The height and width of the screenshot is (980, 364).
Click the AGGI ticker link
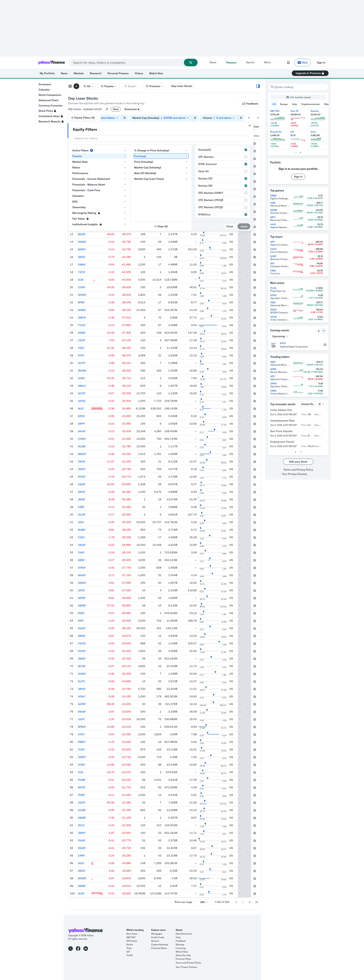click(x=81, y=522)
